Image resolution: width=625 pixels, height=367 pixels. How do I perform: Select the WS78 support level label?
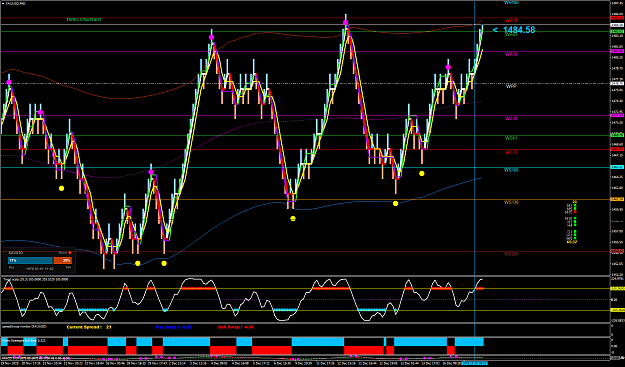pos(511,152)
